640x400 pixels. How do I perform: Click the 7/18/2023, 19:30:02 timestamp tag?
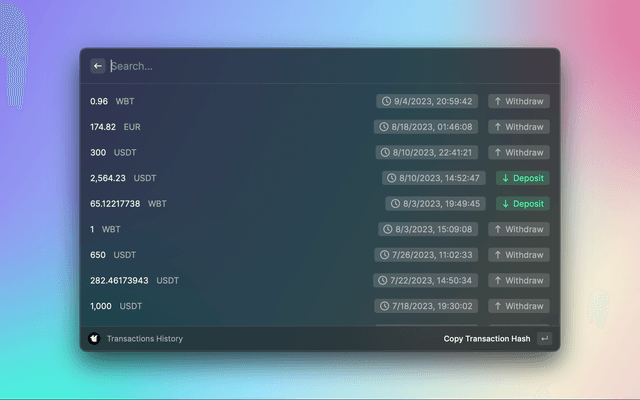tap(428, 306)
